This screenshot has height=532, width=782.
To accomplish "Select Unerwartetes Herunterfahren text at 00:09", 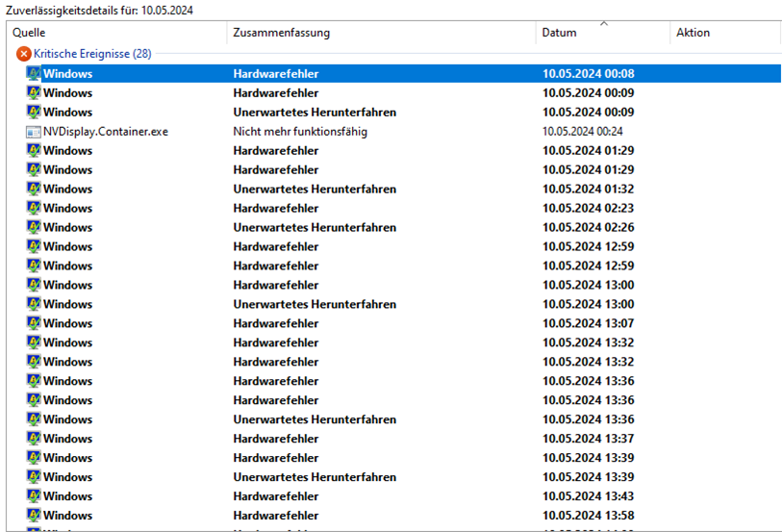I will click(315, 113).
